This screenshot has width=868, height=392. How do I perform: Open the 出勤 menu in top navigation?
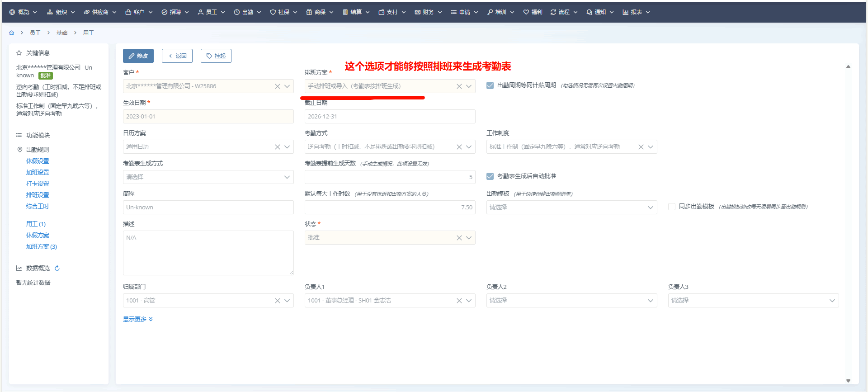247,12
